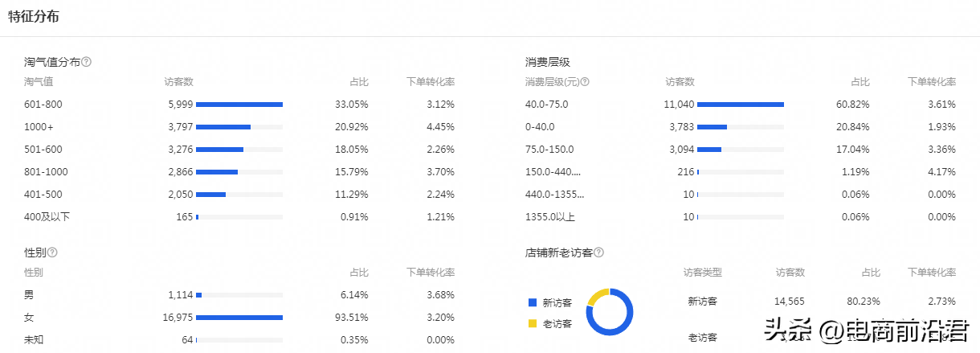Click the 消费层级 section title

548,62
